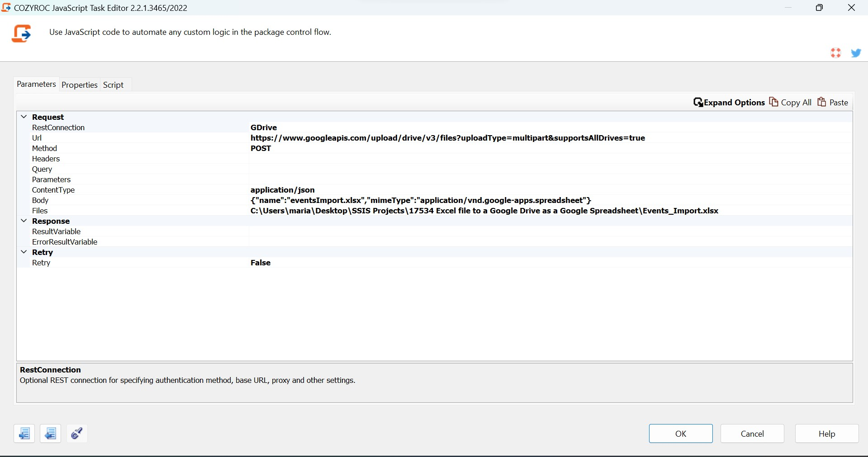Image resolution: width=868 pixels, height=457 pixels.
Task: Switch to the Properties tab
Action: pos(80,85)
